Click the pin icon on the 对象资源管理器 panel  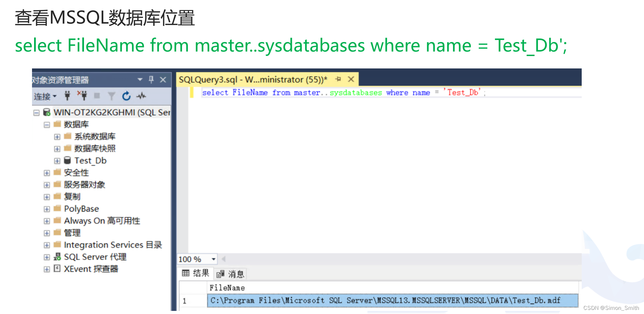[151, 79]
